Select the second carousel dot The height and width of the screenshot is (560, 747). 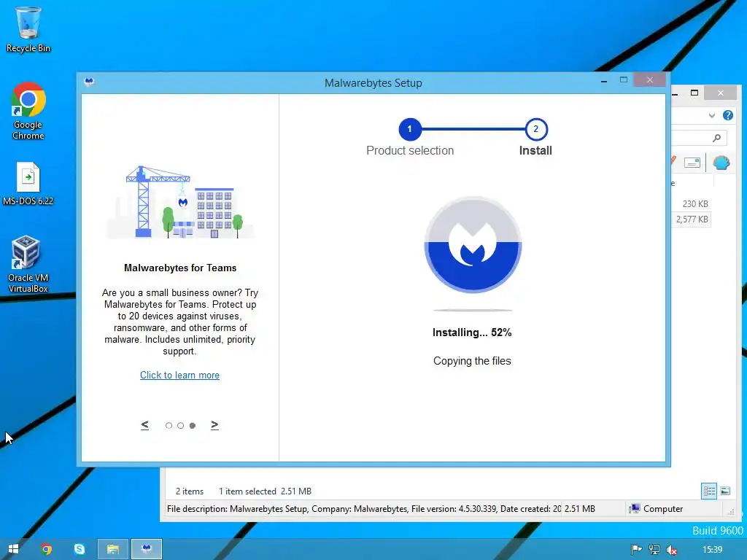click(x=181, y=426)
